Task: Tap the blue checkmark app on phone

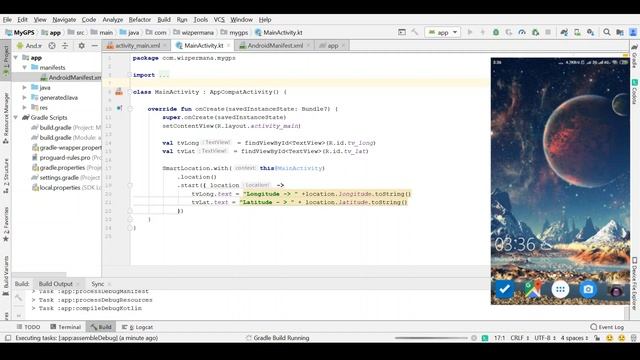Action: pos(504,289)
